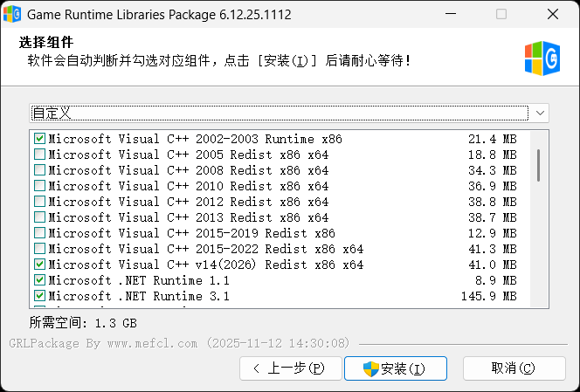This screenshot has height=392, width=580.
Task: Uncheck Visual C++ 2002-2003 Runtime x86 checkbox
Action: click(39, 139)
